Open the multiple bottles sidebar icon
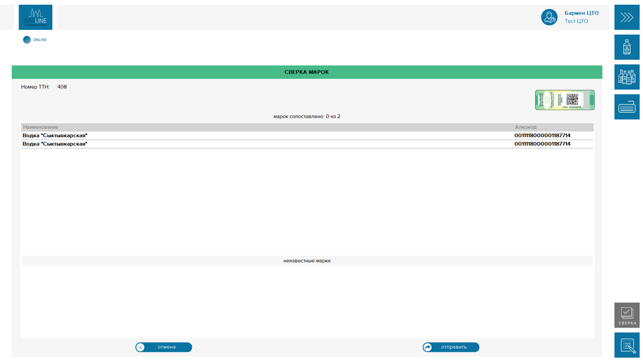Screen dimensions: 644x362 tap(627, 77)
